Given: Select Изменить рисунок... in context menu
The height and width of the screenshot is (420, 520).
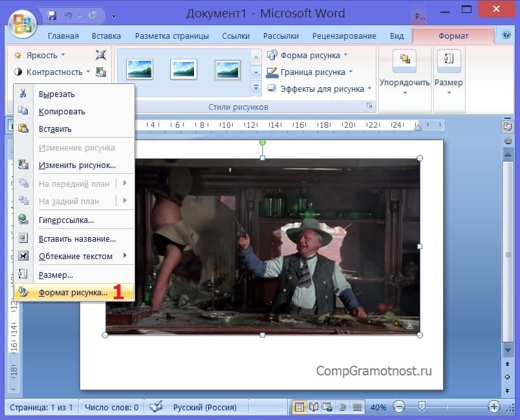Looking at the screenshot, I should click(x=74, y=165).
